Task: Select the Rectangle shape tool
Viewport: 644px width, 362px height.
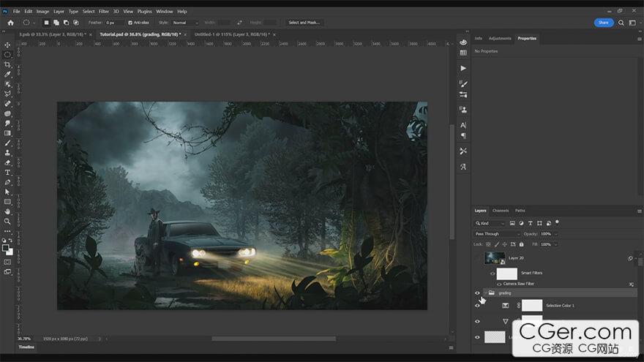Action: click(x=7, y=202)
